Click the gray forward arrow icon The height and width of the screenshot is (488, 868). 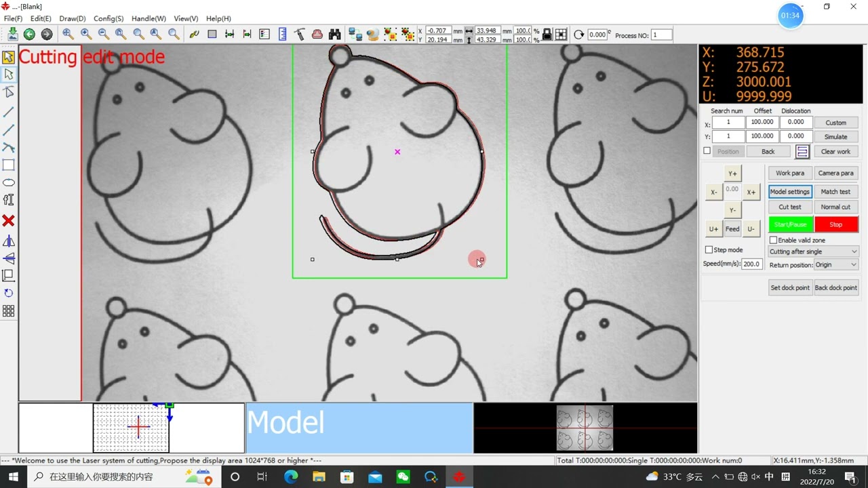pyautogui.click(x=47, y=34)
